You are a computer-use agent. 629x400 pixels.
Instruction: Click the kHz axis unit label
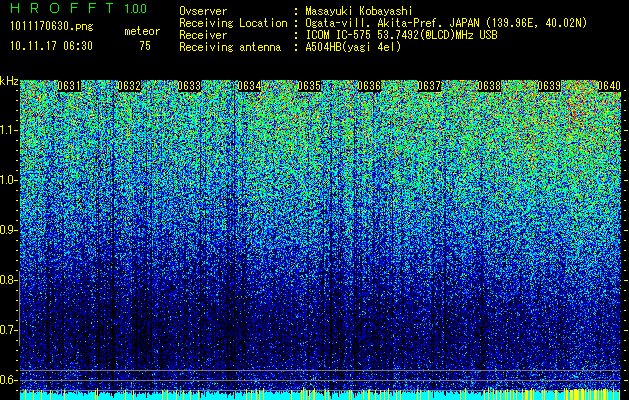point(9,81)
